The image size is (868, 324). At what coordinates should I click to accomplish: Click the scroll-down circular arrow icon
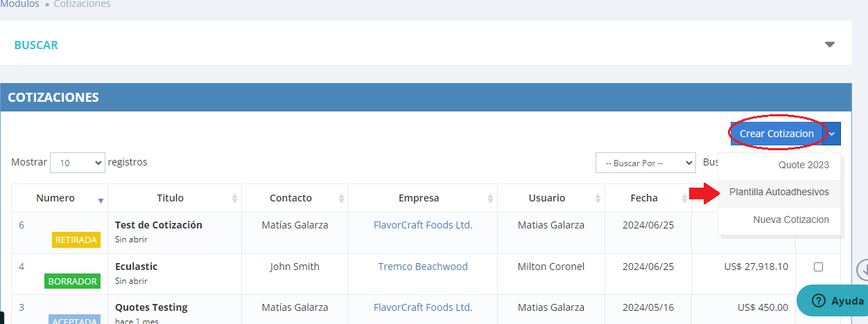[x=862, y=269]
